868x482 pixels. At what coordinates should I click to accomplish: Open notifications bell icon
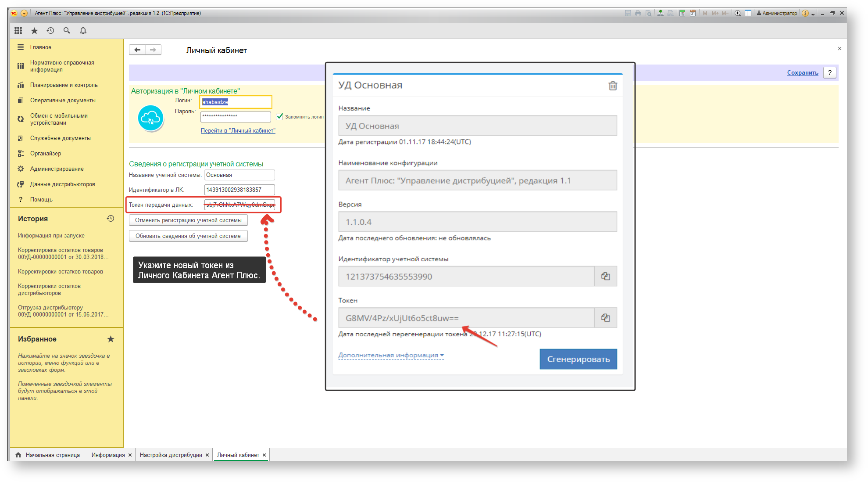point(83,30)
